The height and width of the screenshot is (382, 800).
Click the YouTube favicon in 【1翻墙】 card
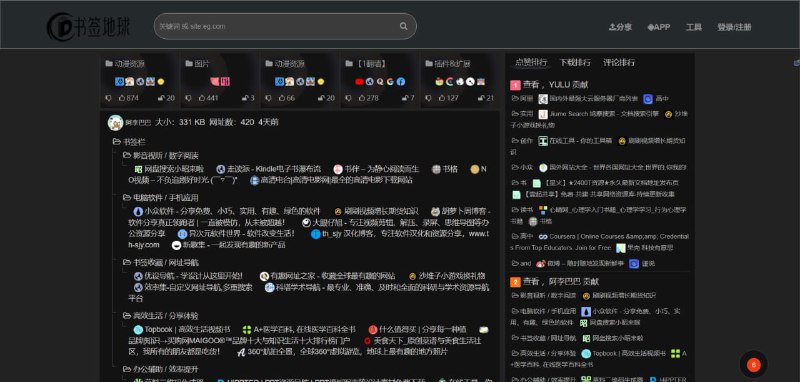(x=359, y=82)
